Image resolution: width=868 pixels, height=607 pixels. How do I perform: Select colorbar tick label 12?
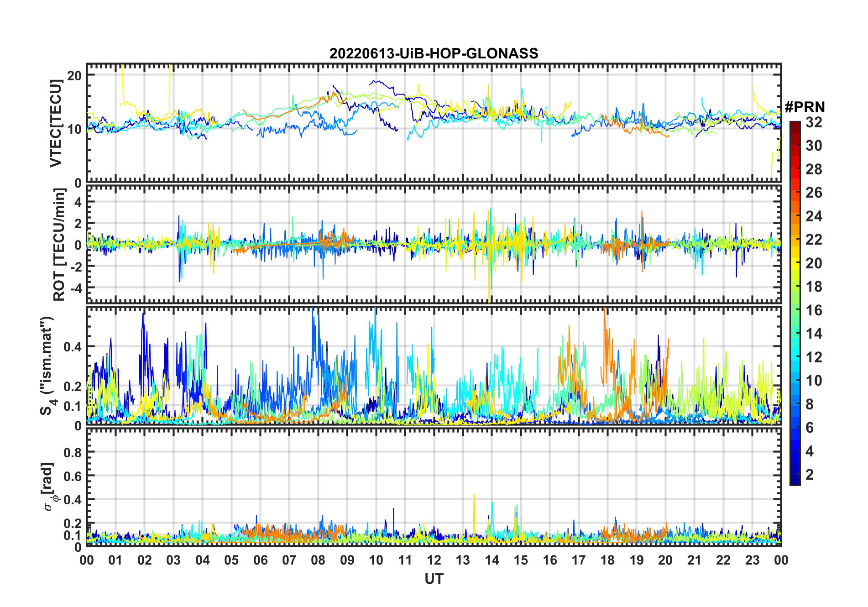point(814,357)
